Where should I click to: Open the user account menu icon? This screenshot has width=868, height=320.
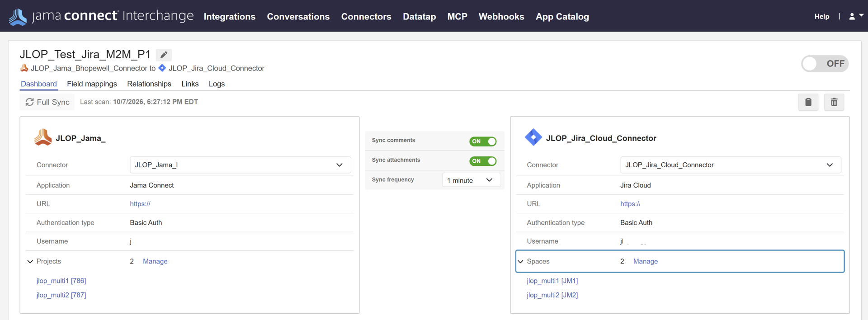click(x=856, y=16)
